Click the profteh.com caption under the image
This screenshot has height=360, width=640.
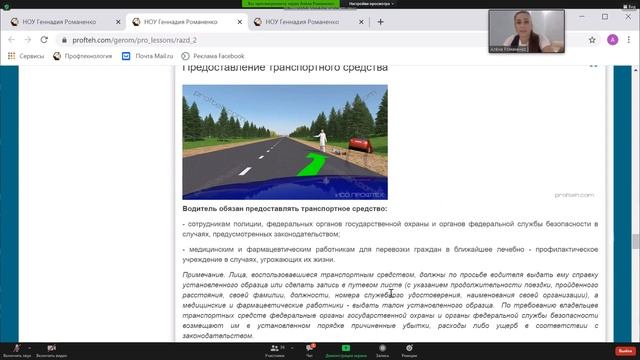(574, 195)
